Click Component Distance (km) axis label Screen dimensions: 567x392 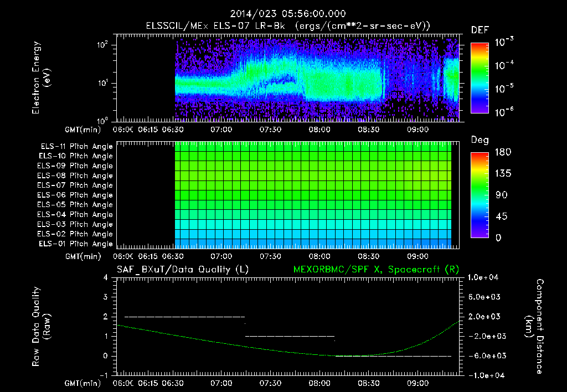click(534, 327)
